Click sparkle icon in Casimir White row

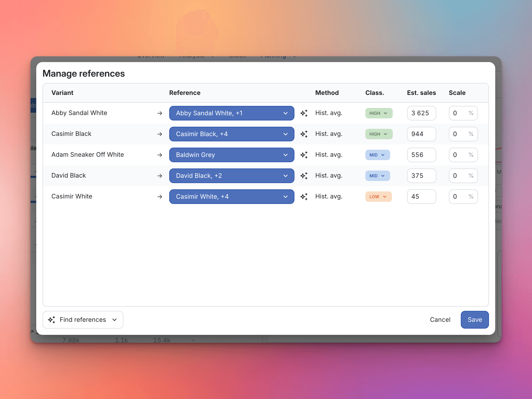click(304, 197)
